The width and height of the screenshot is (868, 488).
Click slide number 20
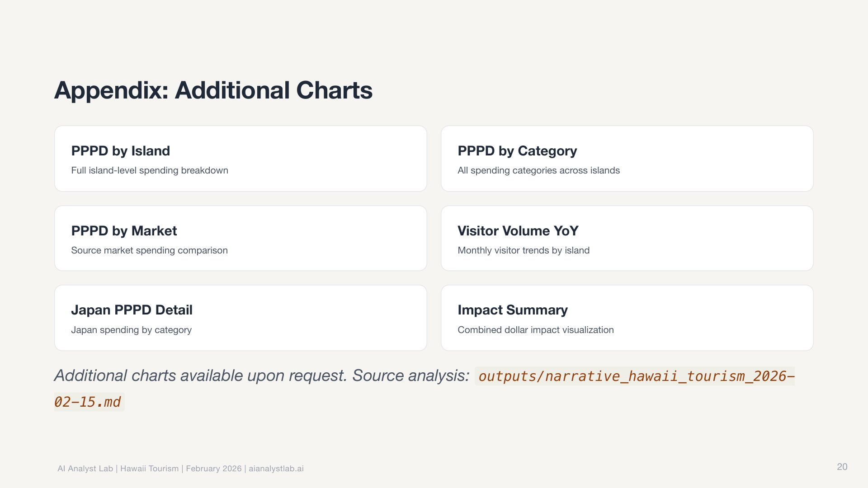click(x=842, y=467)
